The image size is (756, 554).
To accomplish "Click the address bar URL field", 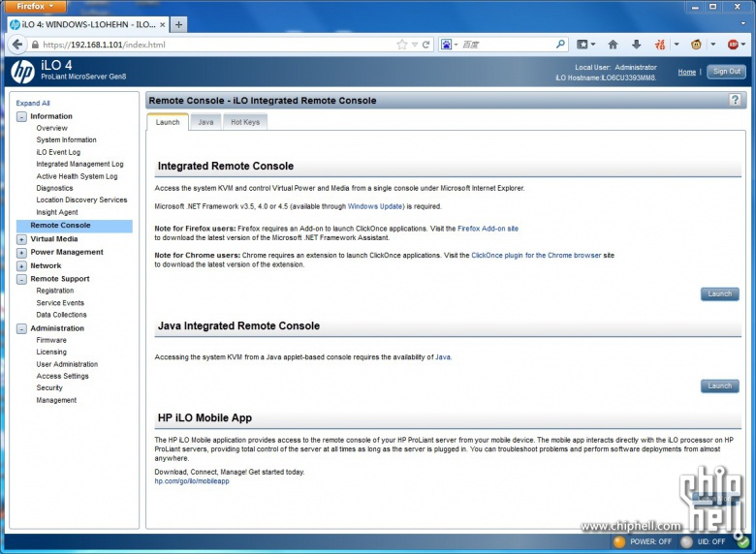I will [217, 45].
